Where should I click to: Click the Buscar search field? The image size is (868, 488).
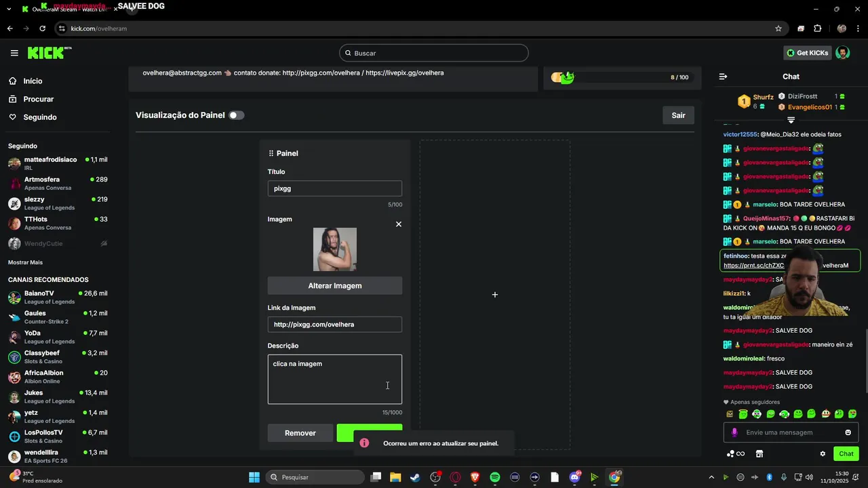tap(434, 53)
